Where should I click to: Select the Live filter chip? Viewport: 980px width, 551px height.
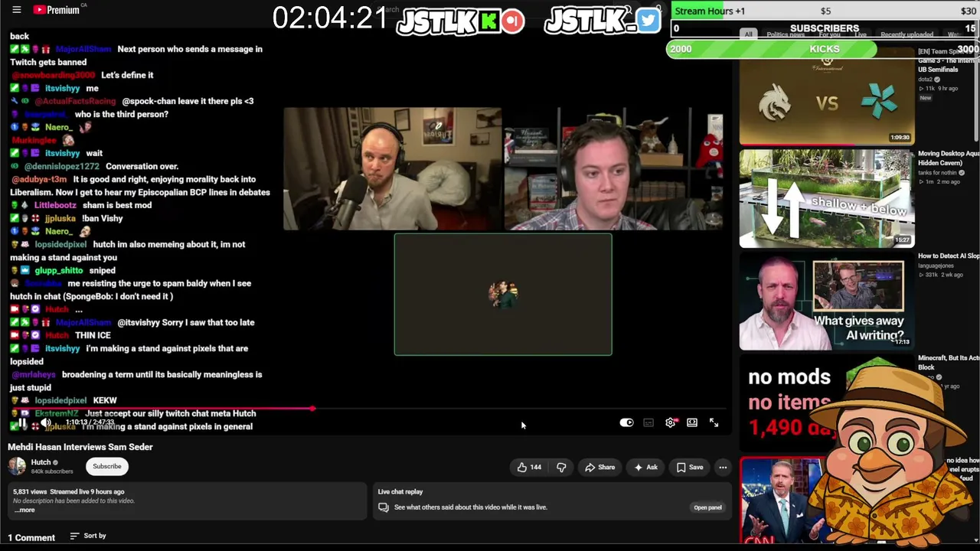tap(861, 34)
